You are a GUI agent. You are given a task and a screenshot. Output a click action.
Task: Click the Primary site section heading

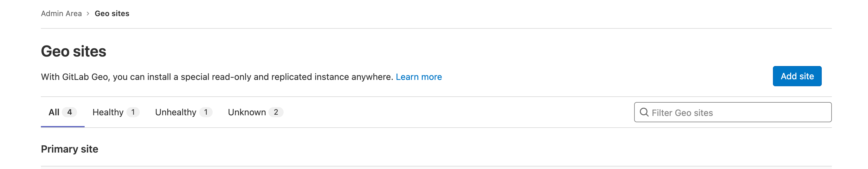[69, 149]
